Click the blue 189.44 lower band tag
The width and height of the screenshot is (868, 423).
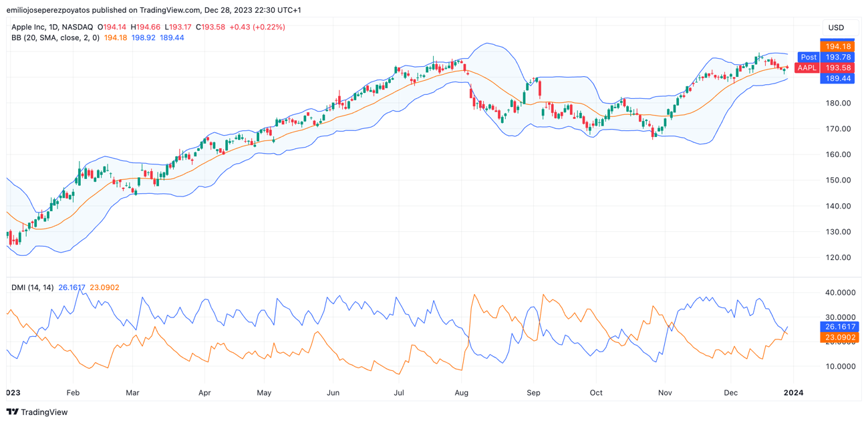tap(838, 79)
